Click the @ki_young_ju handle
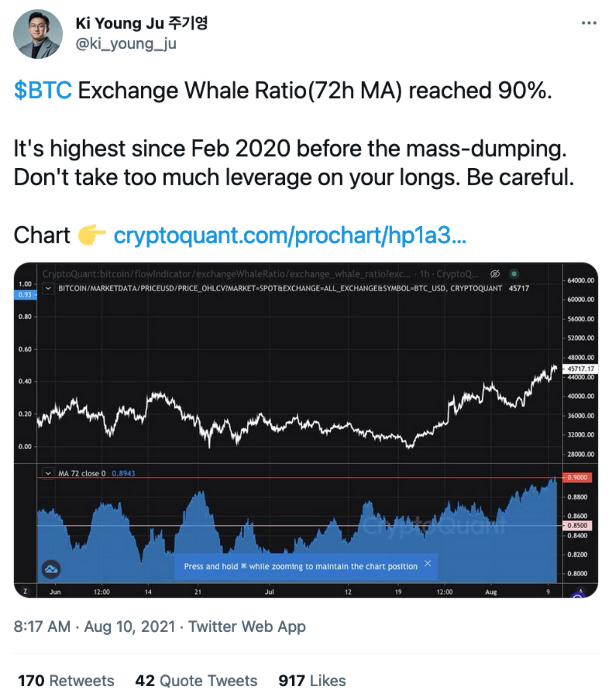Image resolution: width=612 pixels, height=700 pixels. pos(126,44)
